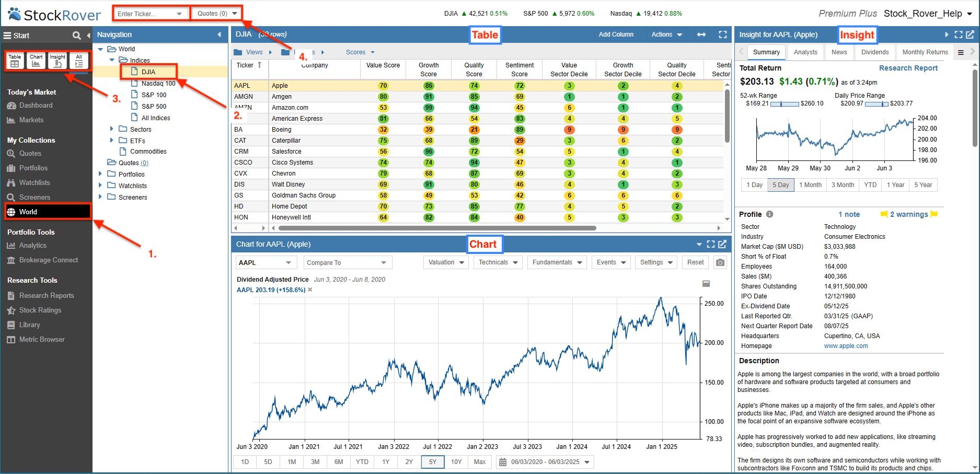This screenshot has height=474, width=980.
Task: Open the Research Report link
Action: [908, 68]
